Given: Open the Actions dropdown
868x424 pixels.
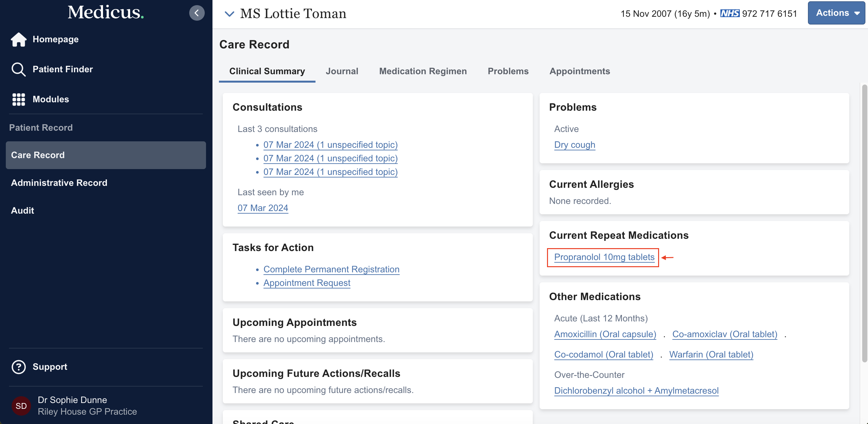Looking at the screenshot, I should coord(836,13).
